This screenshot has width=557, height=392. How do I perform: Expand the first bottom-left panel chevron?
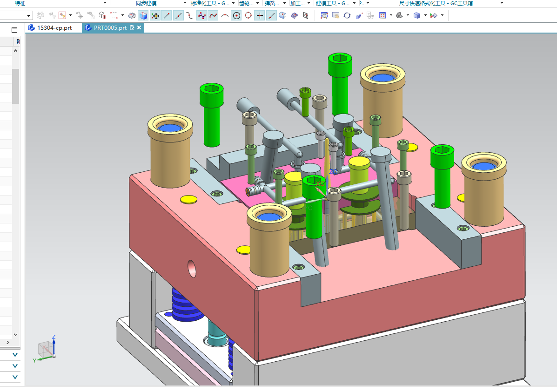[15, 355]
